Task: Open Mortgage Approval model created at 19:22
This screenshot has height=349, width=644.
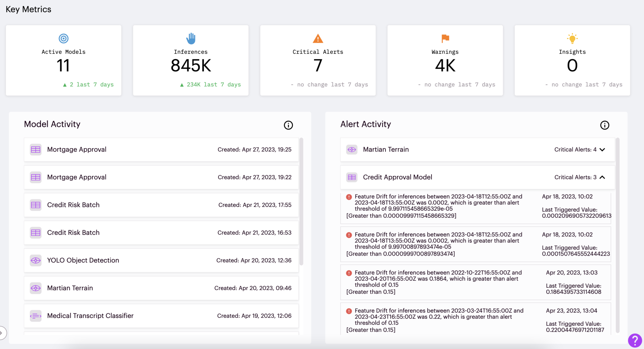Action: [161, 177]
